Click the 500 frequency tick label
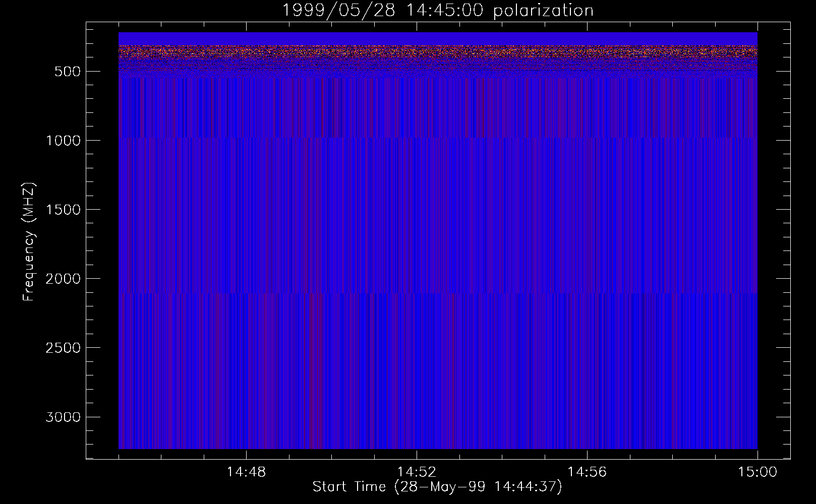This screenshot has height=504, width=816. point(68,72)
